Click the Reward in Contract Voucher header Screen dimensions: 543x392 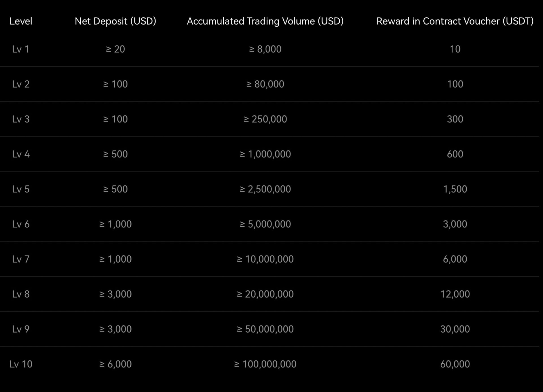(x=455, y=21)
